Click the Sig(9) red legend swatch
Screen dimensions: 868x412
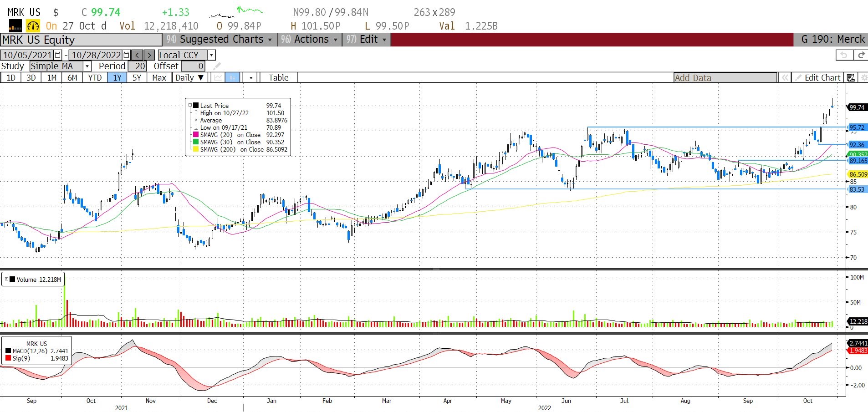click(x=8, y=358)
